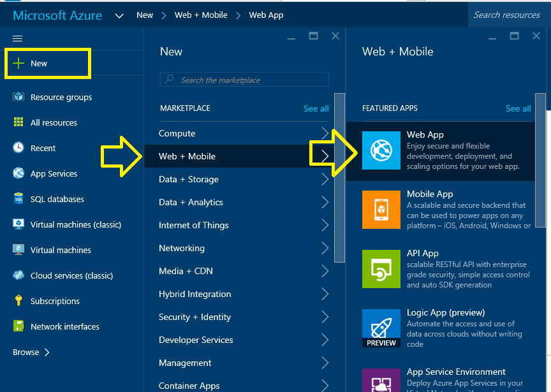Viewport: 551px width, 392px height.
Task: Click the Resource groups cube icon
Action: point(18,97)
